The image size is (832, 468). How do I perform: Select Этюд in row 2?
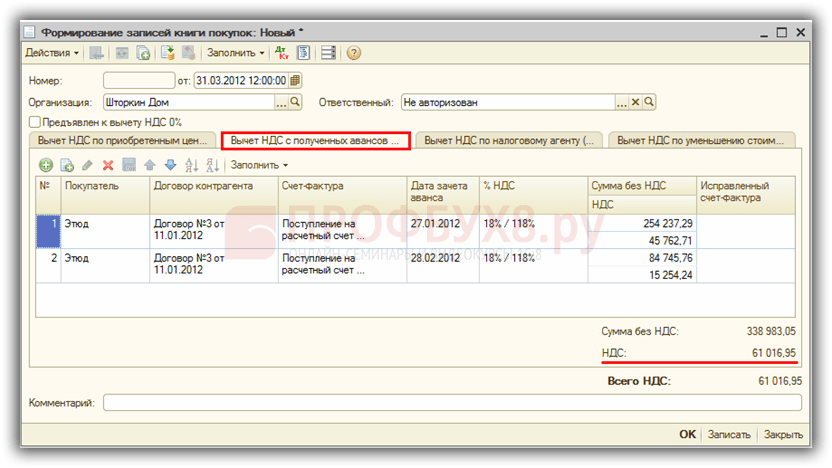[105, 265]
